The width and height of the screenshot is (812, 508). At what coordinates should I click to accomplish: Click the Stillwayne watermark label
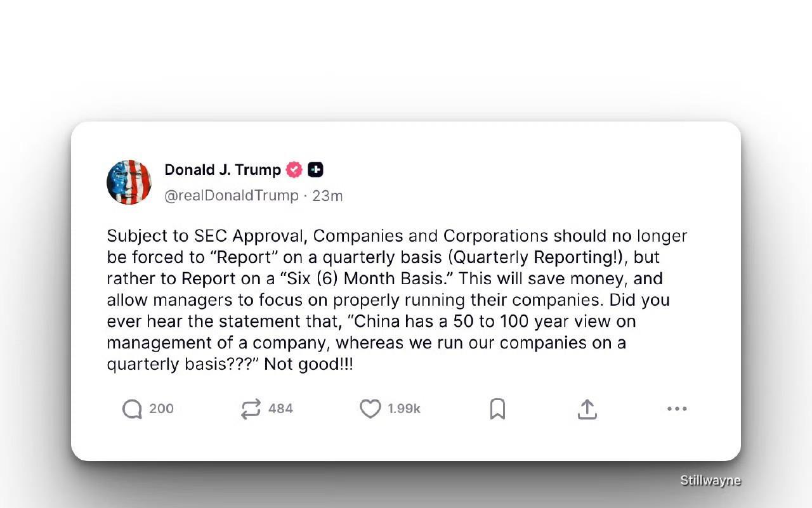710,480
